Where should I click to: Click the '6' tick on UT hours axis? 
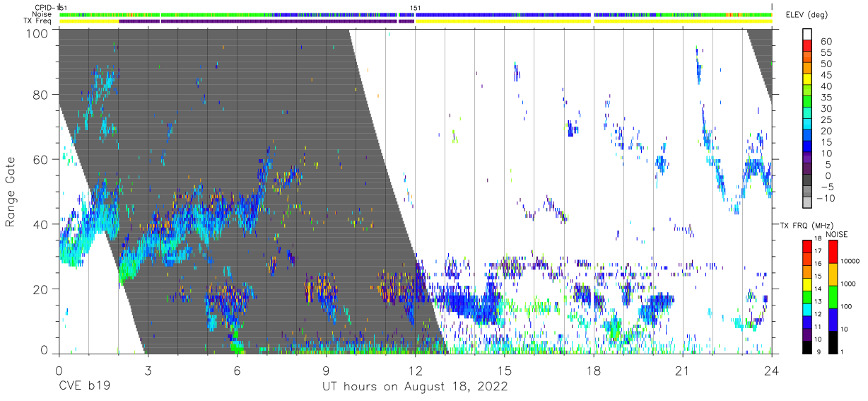237,370
